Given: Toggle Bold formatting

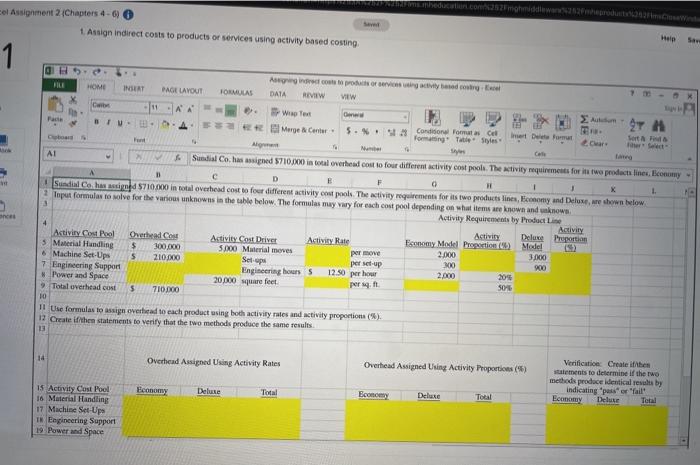Looking at the screenshot, I should [x=96, y=122].
